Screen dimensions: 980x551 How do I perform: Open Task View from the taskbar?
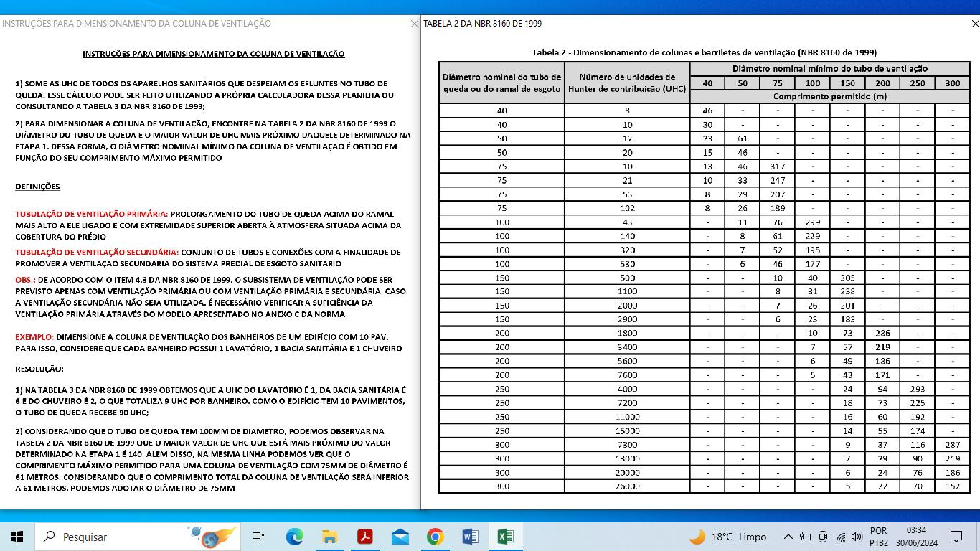click(x=258, y=537)
